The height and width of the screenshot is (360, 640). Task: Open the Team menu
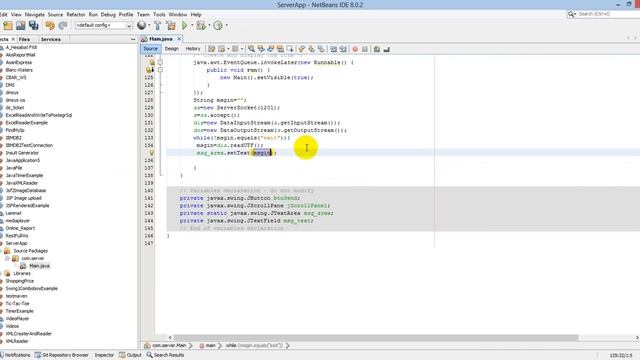[x=143, y=14]
